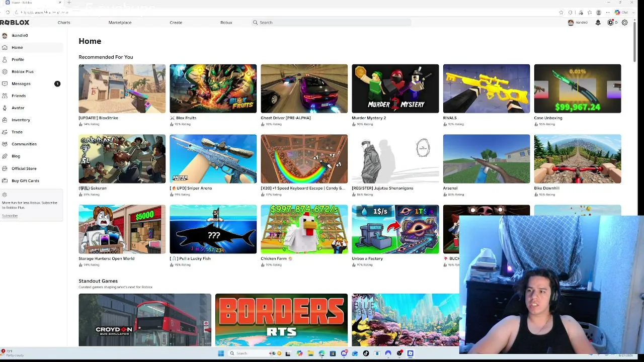Open Inventory in the sidebar

click(31, 120)
